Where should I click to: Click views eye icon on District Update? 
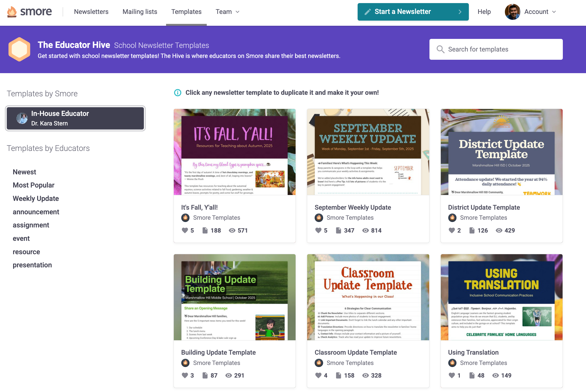click(x=499, y=230)
